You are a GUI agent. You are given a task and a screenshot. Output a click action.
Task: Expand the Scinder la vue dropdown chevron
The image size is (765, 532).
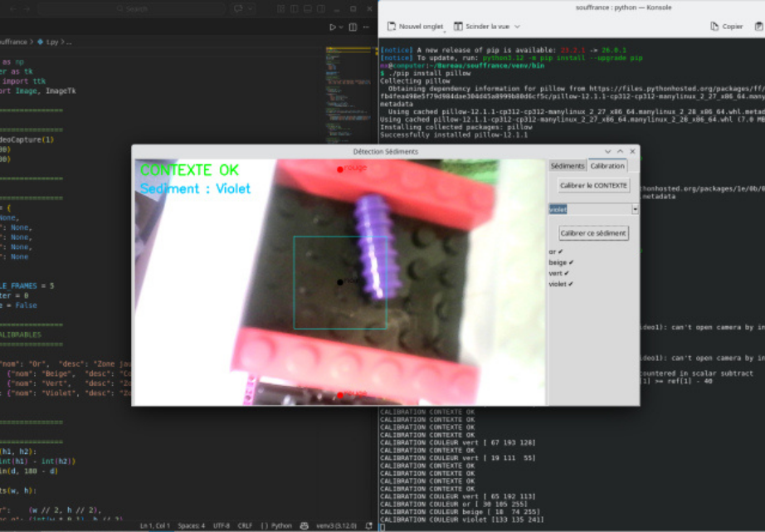pyautogui.click(x=517, y=27)
